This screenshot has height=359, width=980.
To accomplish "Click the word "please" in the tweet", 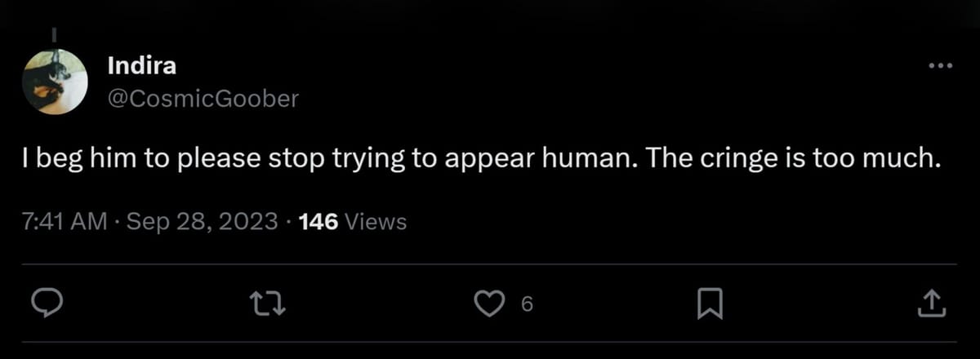I will [x=216, y=160].
